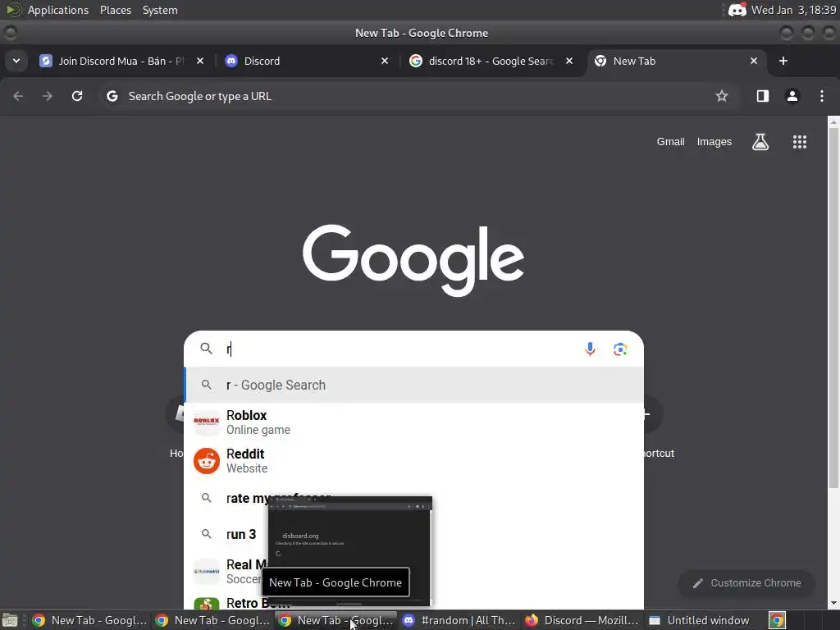Switch to the Discord tab

305,61
